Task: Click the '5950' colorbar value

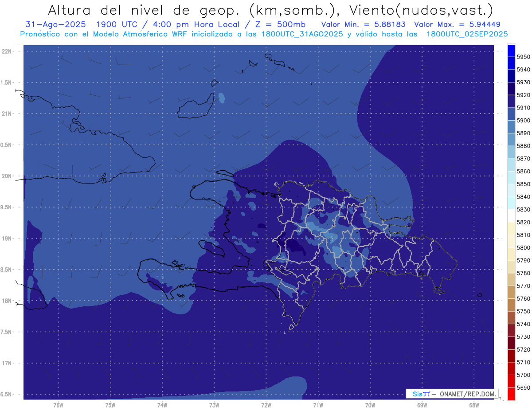Action: [524, 57]
